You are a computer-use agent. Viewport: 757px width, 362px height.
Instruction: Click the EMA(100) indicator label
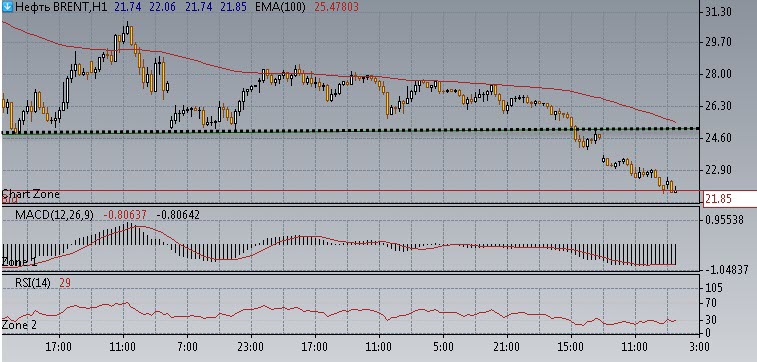click(280, 7)
